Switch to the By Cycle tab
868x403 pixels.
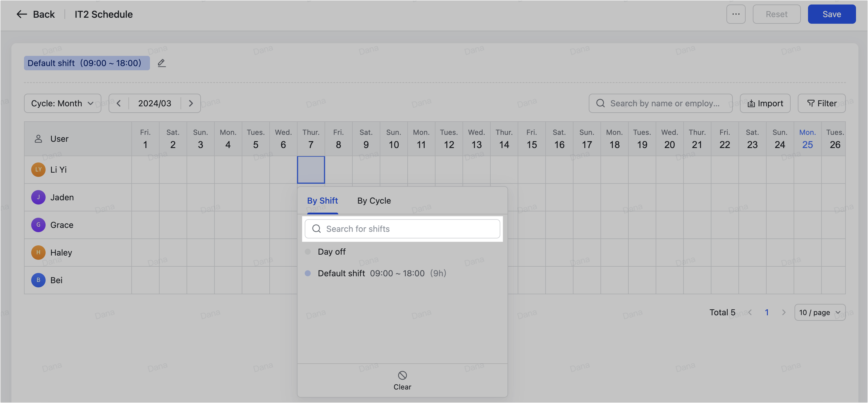[374, 201]
